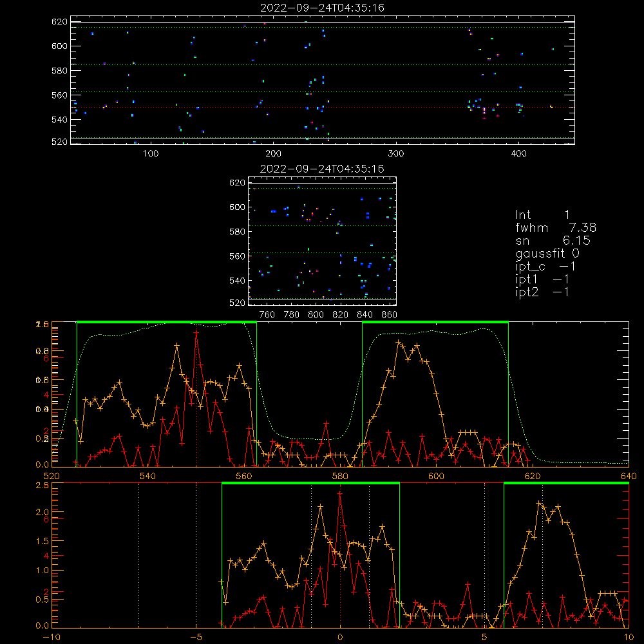Viewport: 644px width, 644px height.
Task: Click x-axis label 840 on middle plot
Action: click(365, 315)
